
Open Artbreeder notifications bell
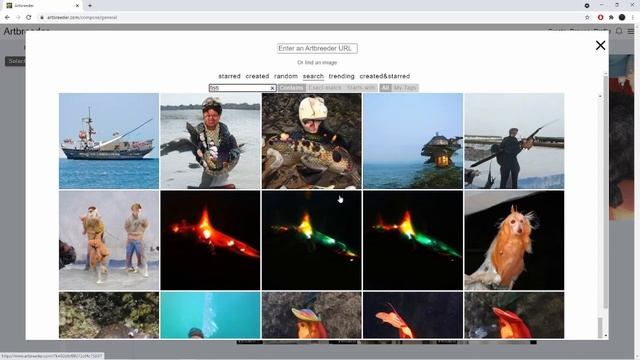[x=619, y=31]
